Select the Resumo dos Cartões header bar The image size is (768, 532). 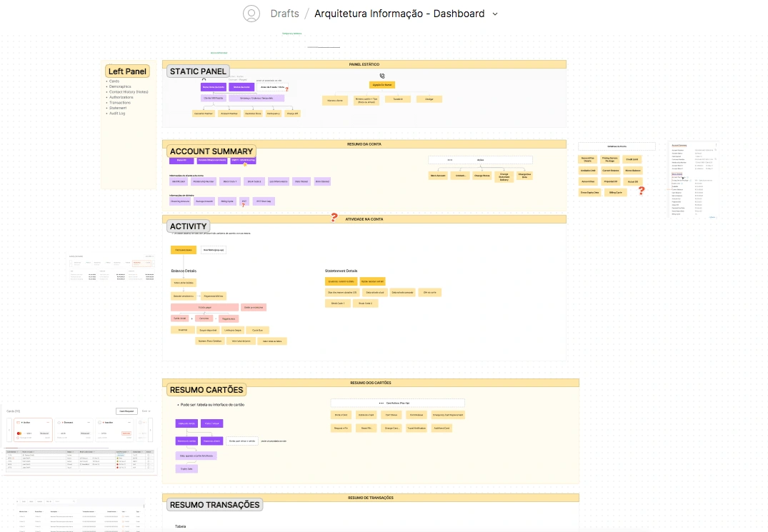(370, 383)
